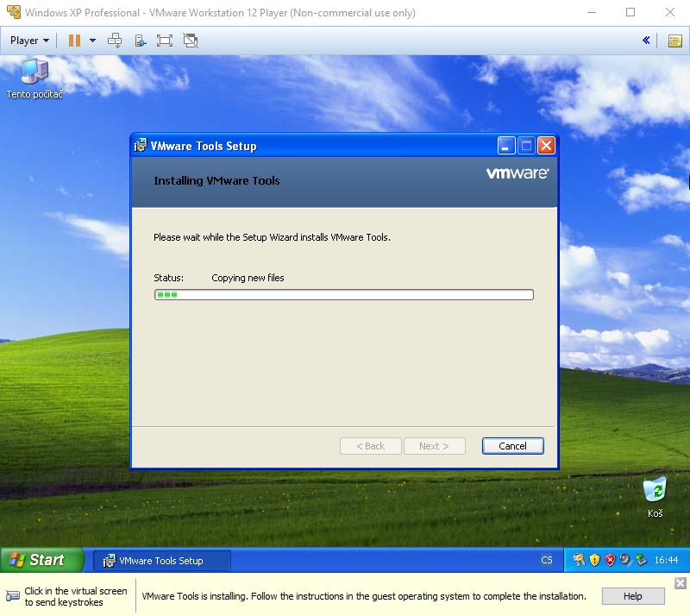The height and width of the screenshot is (616, 690).
Task: Collapse toolbar with the double chevron
Action: pyautogui.click(x=646, y=41)
